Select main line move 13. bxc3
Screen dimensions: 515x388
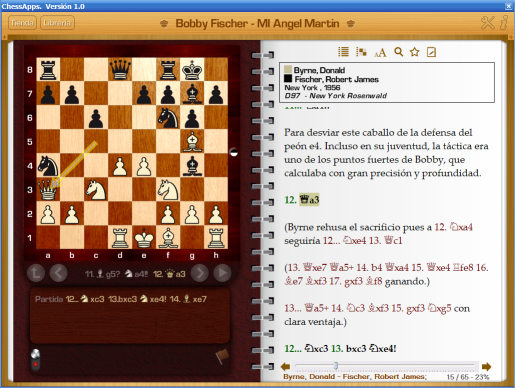coord(348,349)
